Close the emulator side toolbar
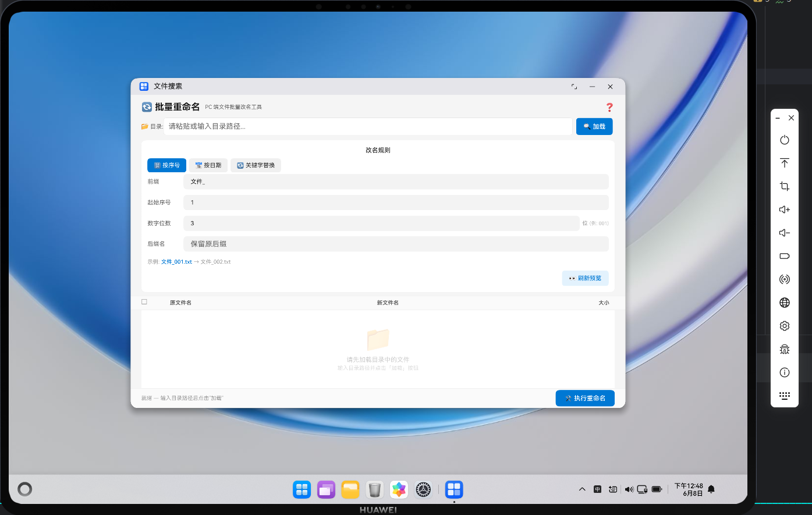This screenshot has width=812, height=515. [791, 118]
